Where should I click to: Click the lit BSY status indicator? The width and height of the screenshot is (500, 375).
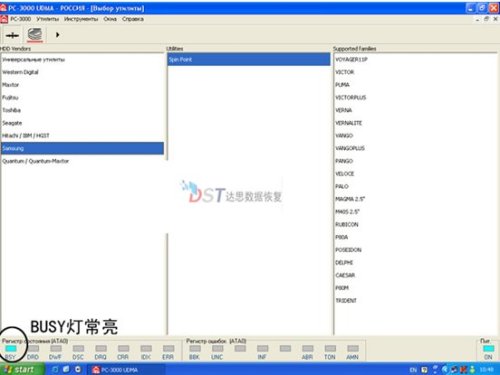coord(11,348)
